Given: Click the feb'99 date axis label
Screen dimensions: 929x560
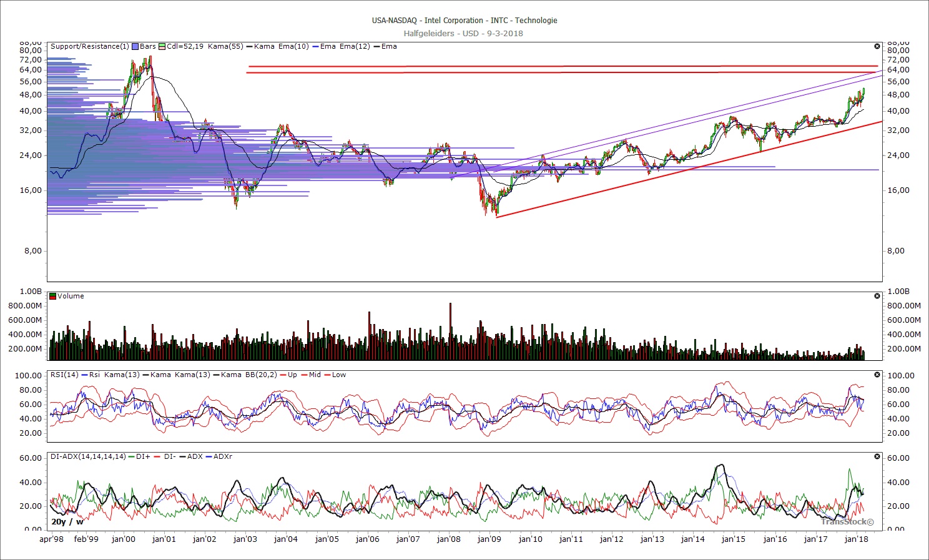Looking at the screenshot, I should pos(86,539).
